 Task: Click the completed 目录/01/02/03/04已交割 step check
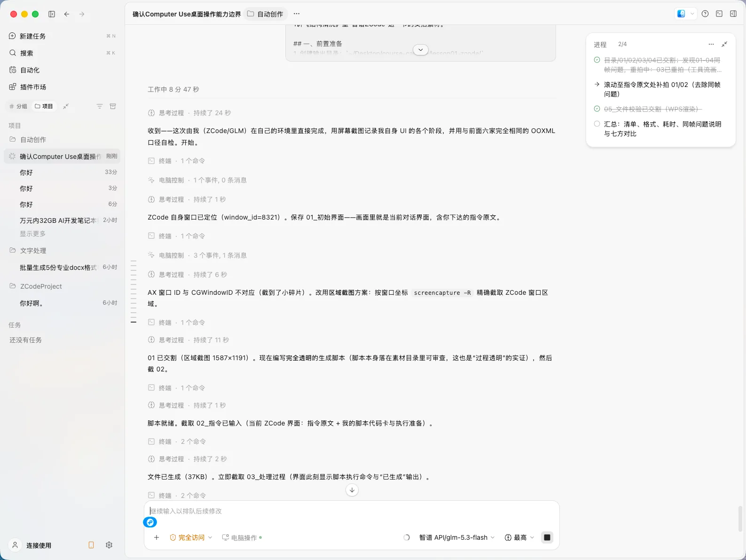point(597,60)
